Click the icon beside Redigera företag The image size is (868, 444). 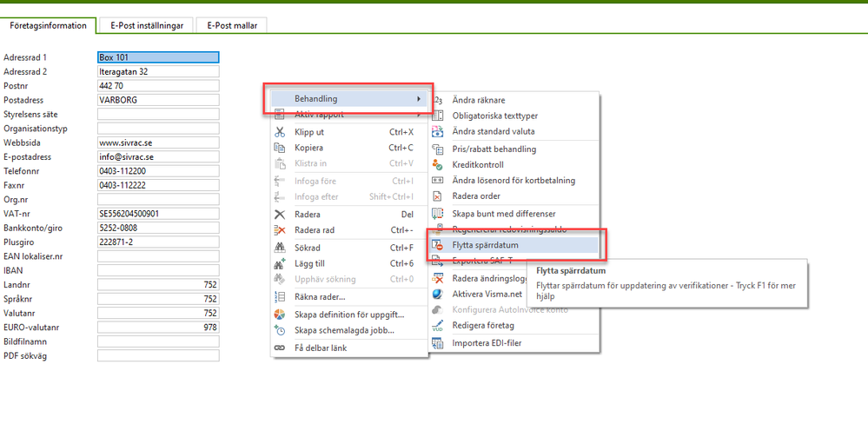click(438, 326)
